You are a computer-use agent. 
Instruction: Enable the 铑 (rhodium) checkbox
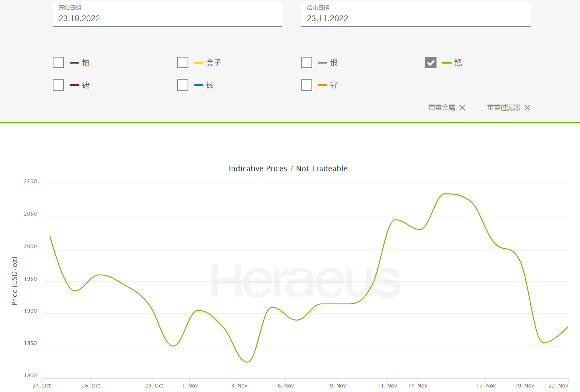click(x=58, y=85)
